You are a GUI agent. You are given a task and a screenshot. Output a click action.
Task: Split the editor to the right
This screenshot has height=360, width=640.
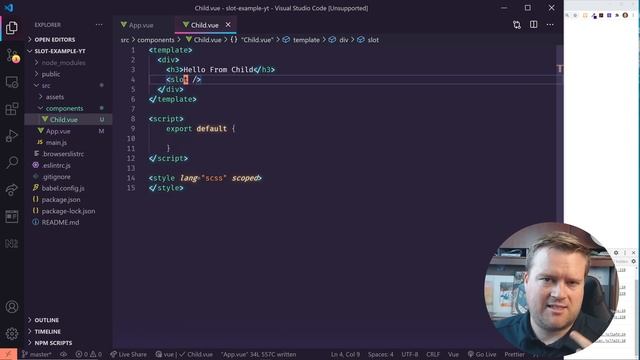533,25
